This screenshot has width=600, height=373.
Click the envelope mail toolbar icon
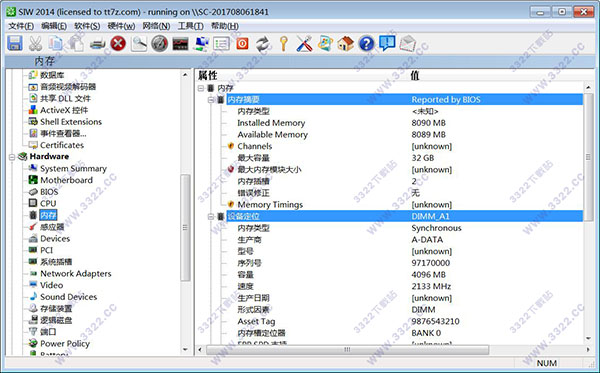[x=408, y=43]
